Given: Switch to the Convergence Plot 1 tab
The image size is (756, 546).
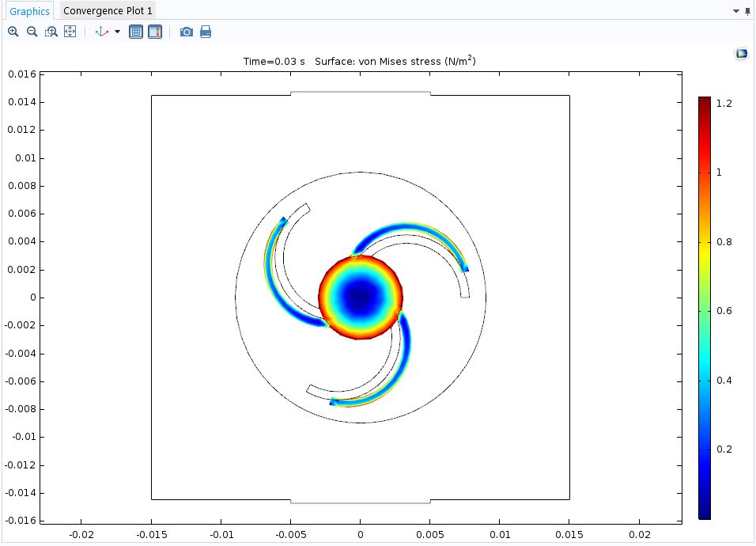Looking at the screenshot, I should point(108,10).
